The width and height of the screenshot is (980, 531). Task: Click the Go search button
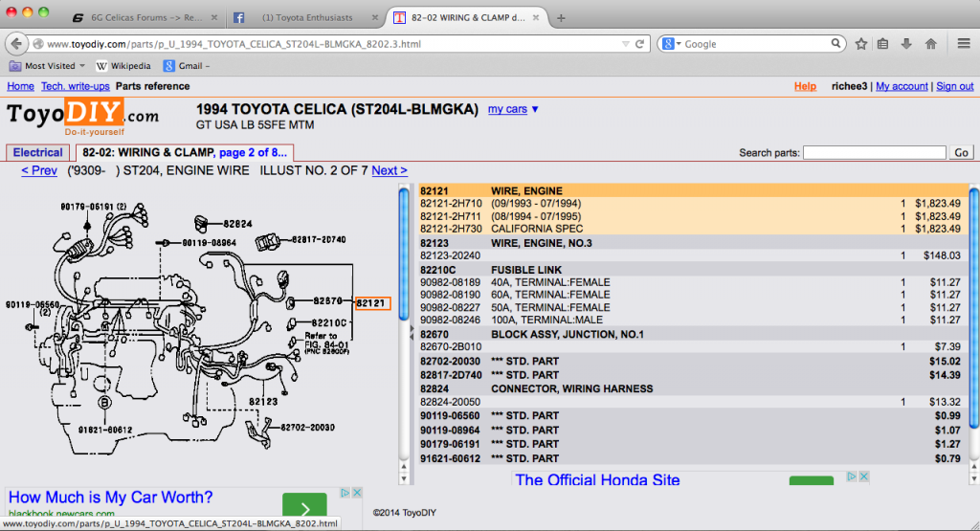(x=961, y=152)
